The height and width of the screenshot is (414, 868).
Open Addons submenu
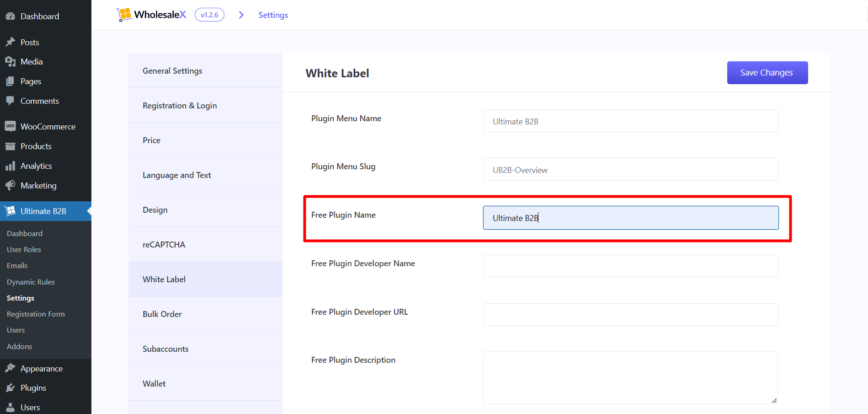19,346
